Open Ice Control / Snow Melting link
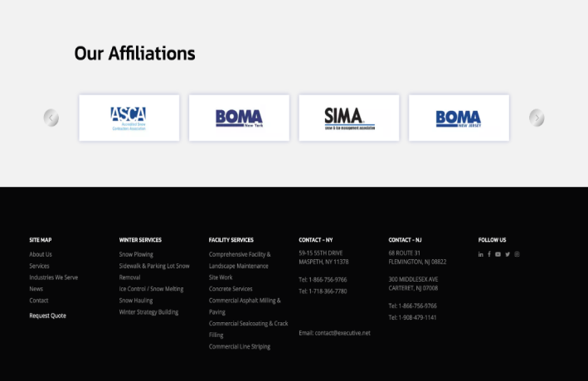The width and height of the screenshot is (588, 381). click(x=151, y=289)
